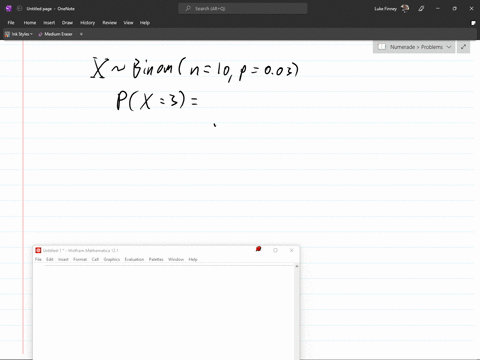Click the Ink Styles gallery icon
Viewport: 480px width, 360px height.
(x=7, y=34)
